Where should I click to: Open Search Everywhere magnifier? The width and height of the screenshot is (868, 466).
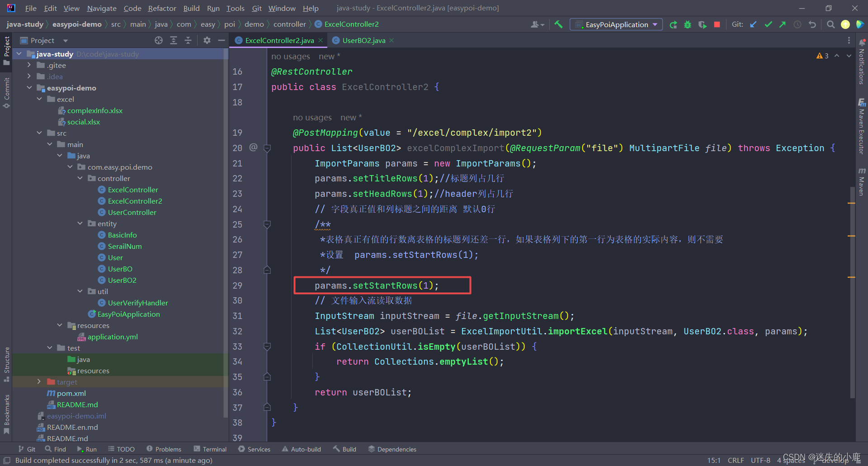click(830, 24)
